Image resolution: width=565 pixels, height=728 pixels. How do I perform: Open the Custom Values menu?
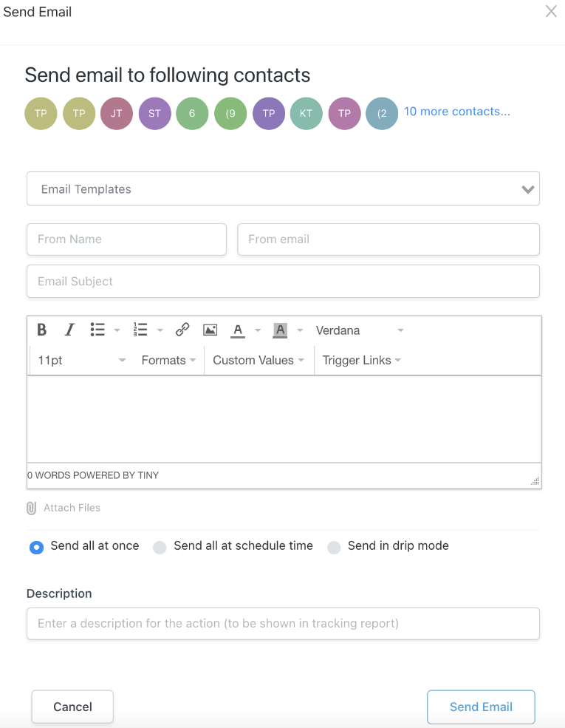click(x=258, y=360)
